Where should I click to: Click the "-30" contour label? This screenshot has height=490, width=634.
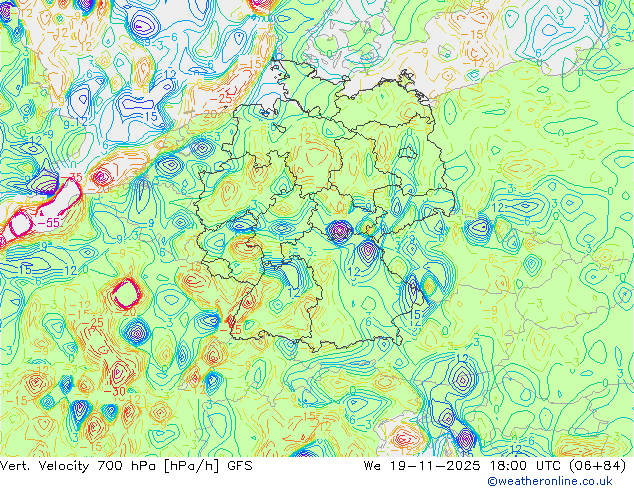[114, 391]
